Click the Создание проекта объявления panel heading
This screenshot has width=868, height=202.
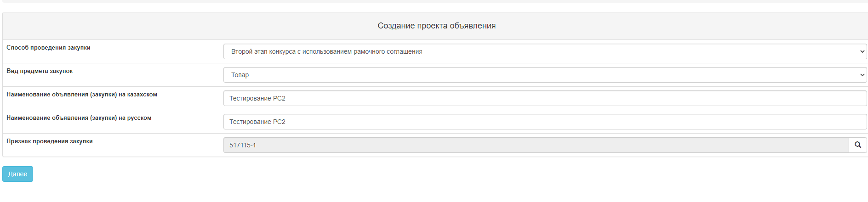tap(436, 26)
